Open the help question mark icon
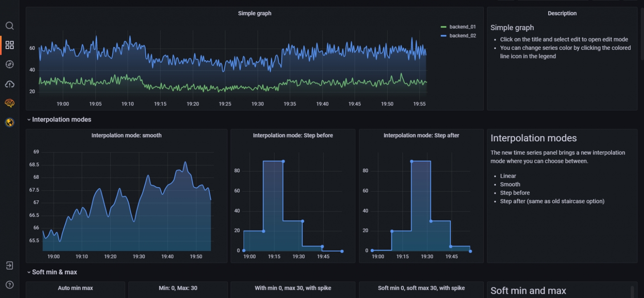 9,285
